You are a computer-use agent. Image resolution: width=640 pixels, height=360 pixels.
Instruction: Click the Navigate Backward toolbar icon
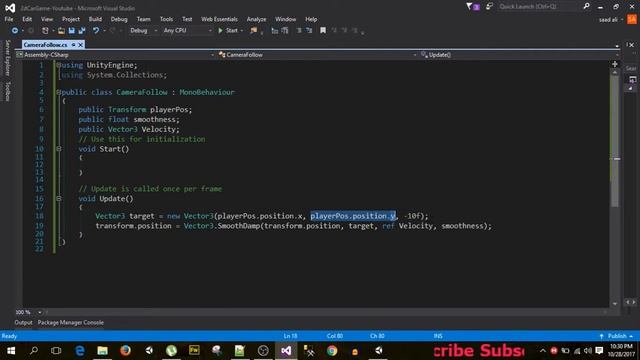(x=15, y=31)
